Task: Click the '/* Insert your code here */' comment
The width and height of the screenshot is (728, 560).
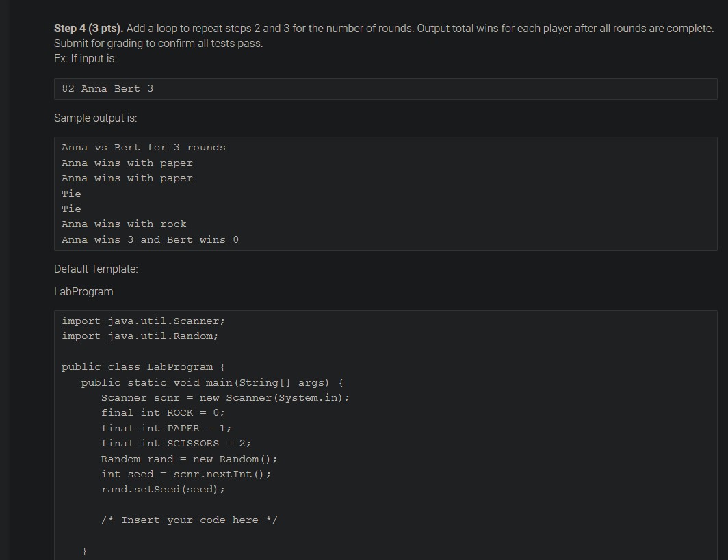Action: coord(189,520)
